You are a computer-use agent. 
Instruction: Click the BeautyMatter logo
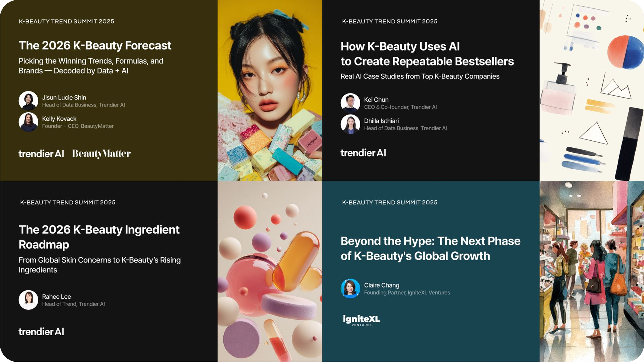[101, 153]
